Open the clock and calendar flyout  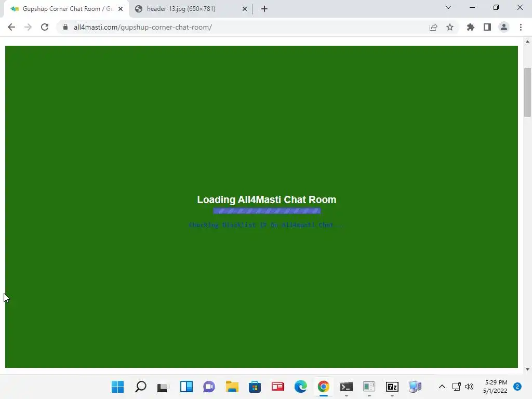click(x=495, y=387)
